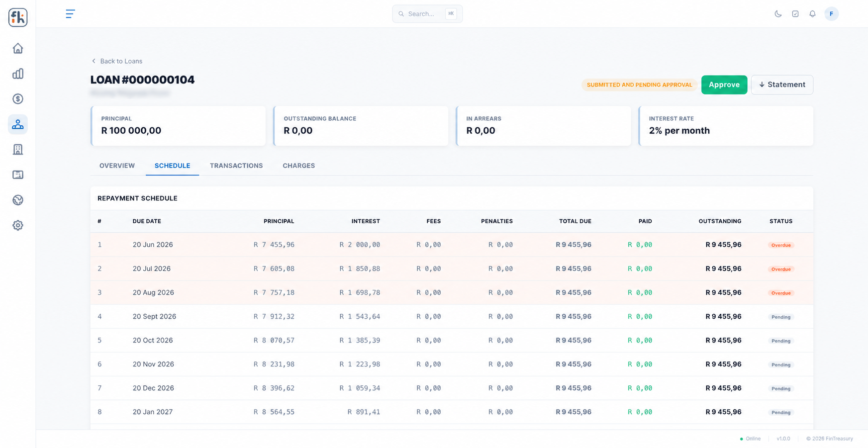Click the Overdue badge for 20 Jun 2026
Viewport: 868px width, 448px height.
pos(781,245)
